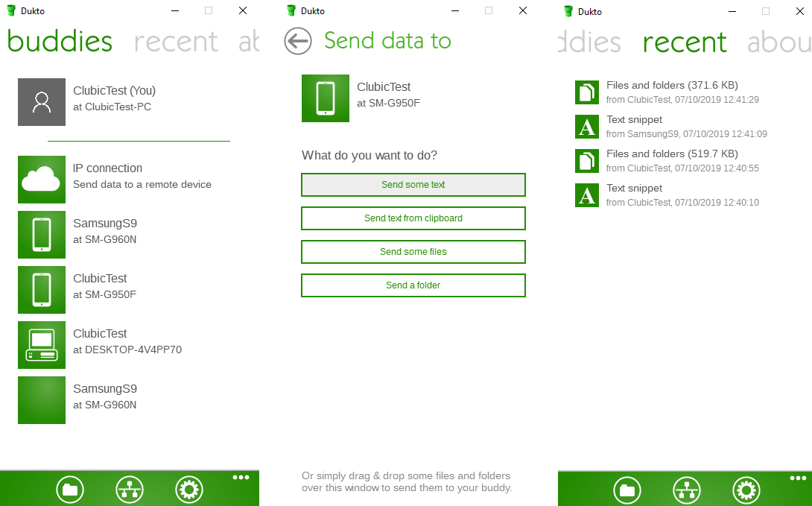Image resolution: width=812 pixels, height=506 pixels.
Task: Click the phone icon beside ClubicTest in buddies list
Action: pos(42,289)
